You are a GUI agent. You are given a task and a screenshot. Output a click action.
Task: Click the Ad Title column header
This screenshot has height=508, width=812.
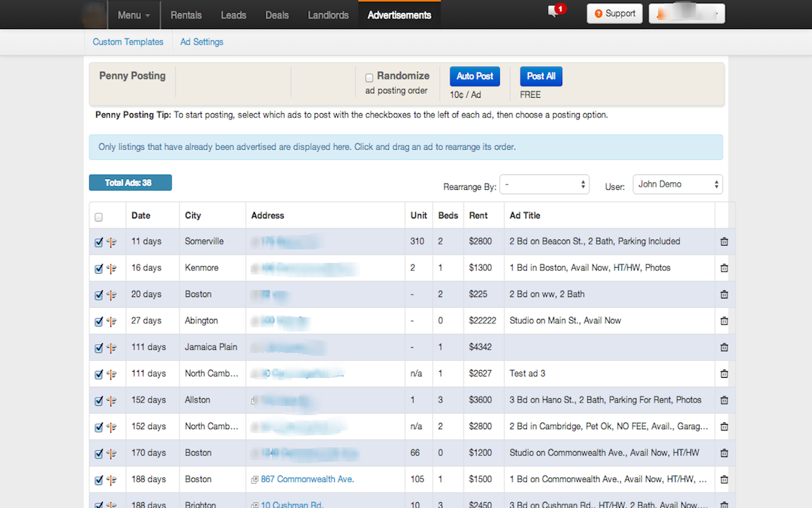pos(525,216)
